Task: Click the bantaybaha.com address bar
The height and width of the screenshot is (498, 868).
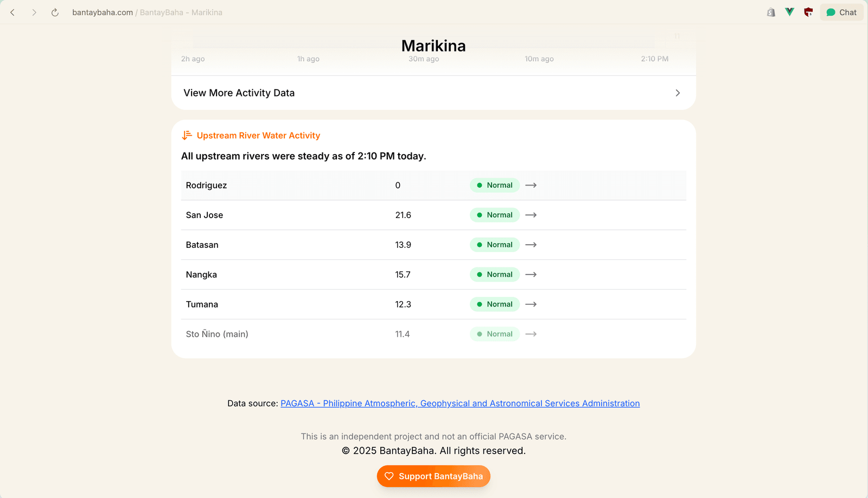Action: click(x=103, y=12)
